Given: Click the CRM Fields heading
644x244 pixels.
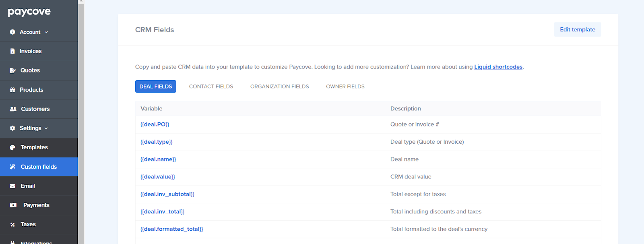Looking at the screenshot, I should (x=155, y=30).
